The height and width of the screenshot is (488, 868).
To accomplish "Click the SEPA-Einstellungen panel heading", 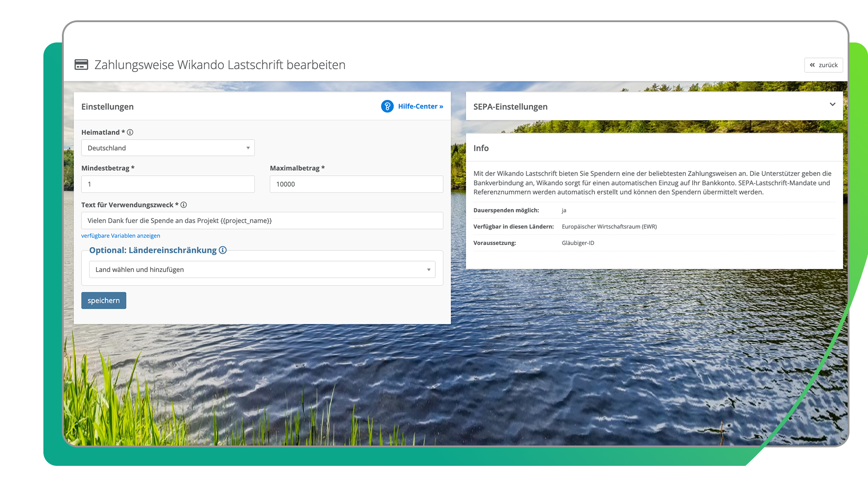I will coord(510,107).
